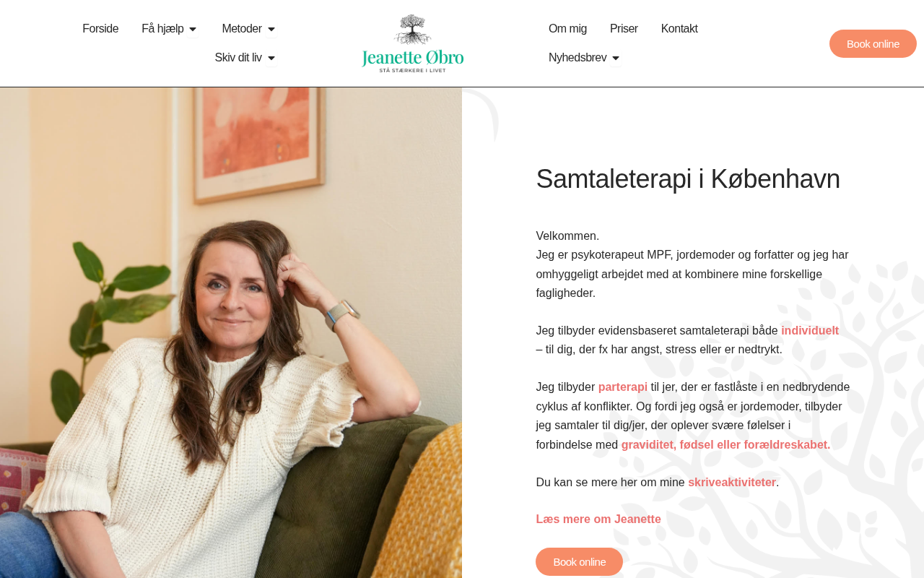This screenshot has width=924, height=578.
Task: Open the Om mig page
Action: coord(567,29)
